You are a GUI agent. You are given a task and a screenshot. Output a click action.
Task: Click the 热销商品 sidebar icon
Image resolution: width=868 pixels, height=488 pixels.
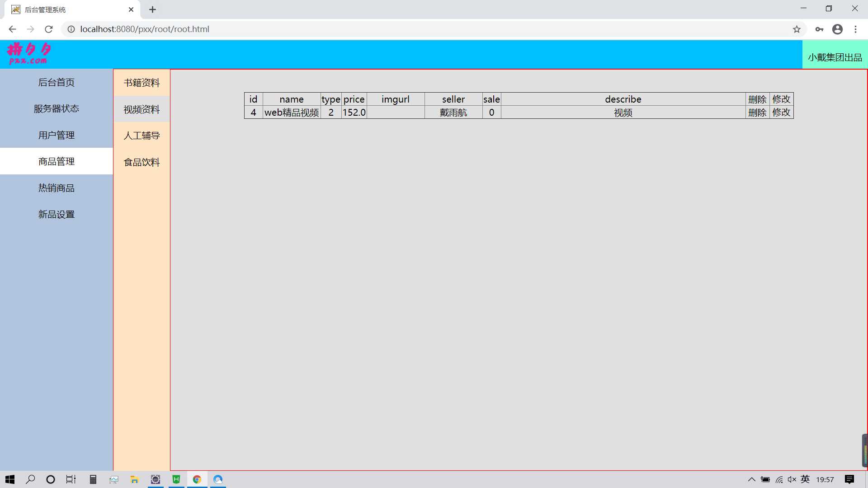[56, 188]
